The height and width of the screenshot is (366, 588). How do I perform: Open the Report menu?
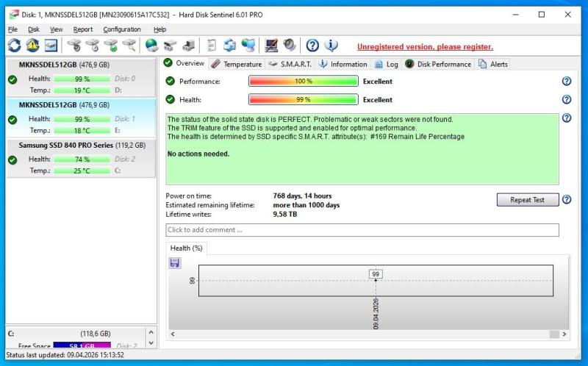click(83, 29)
